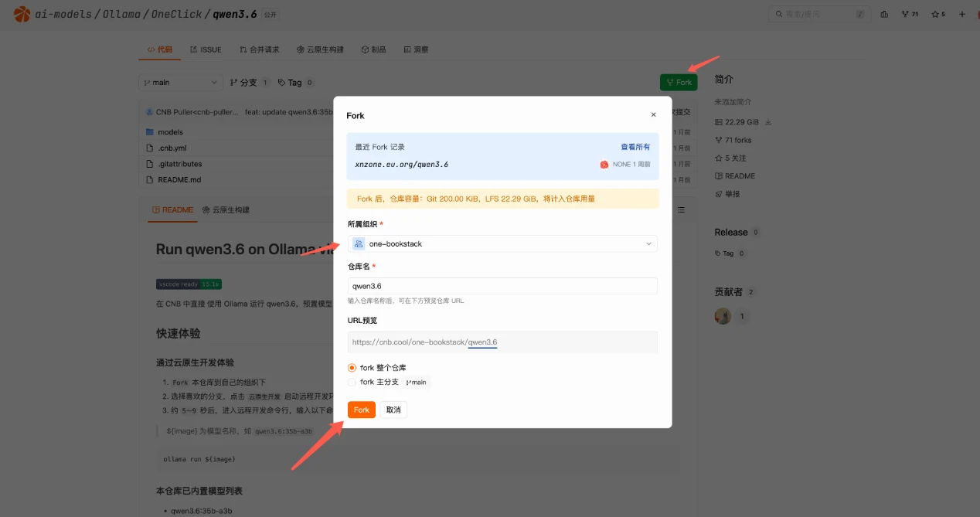Click the red avatar beside NONE 1 周前

[x=604, y=164]
